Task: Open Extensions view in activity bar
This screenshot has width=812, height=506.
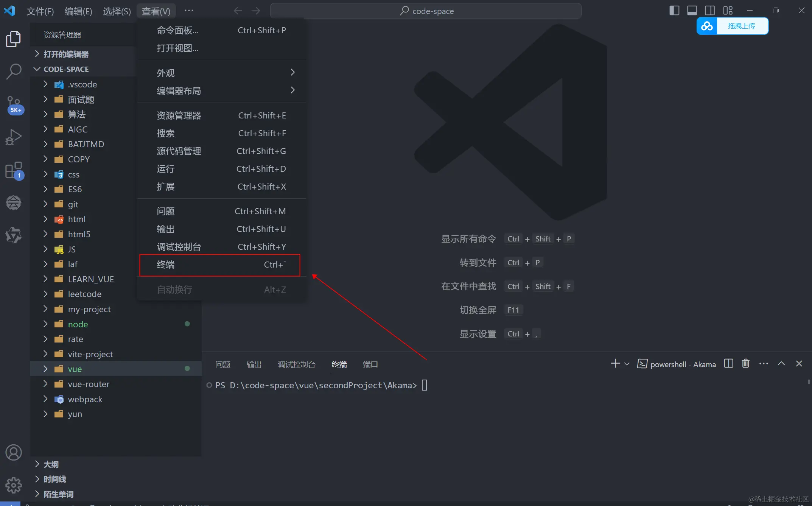Action: coord(14,170)
